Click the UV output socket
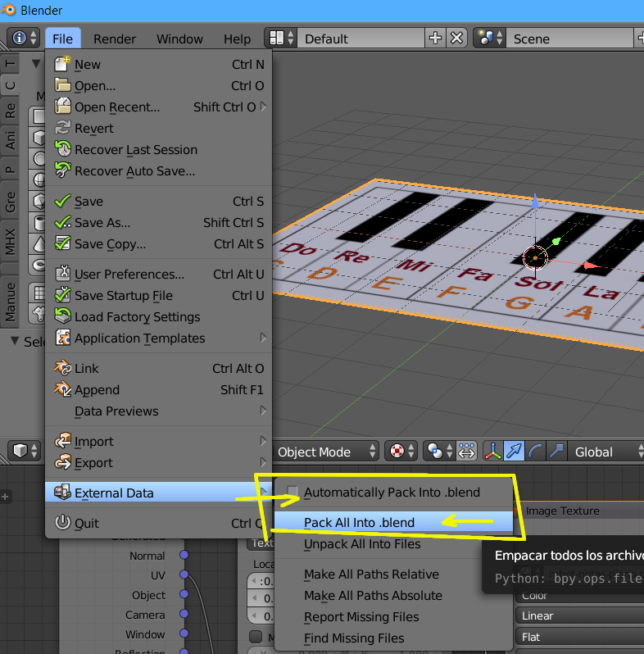644x654 pixels. (x=184, y=575)
